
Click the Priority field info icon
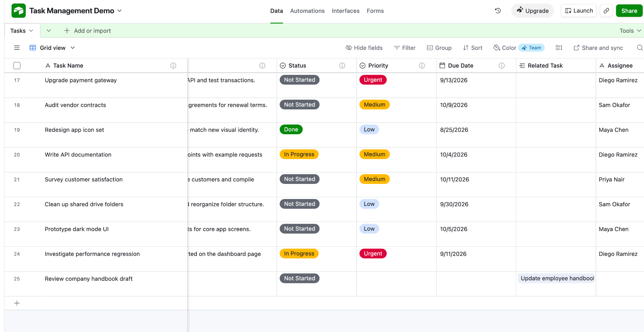tap(422, 65)
